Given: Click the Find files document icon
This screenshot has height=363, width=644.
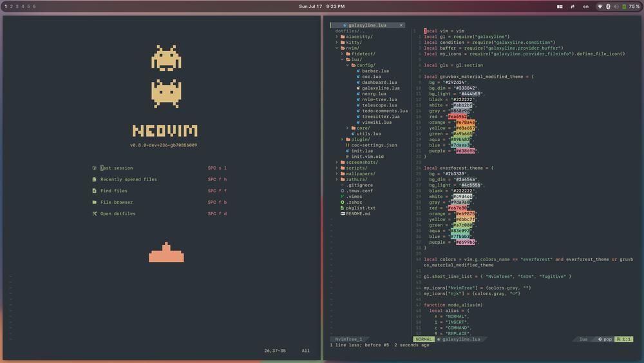Looking at the screenshot, I should pyautogui.click(x=94, y=191).
